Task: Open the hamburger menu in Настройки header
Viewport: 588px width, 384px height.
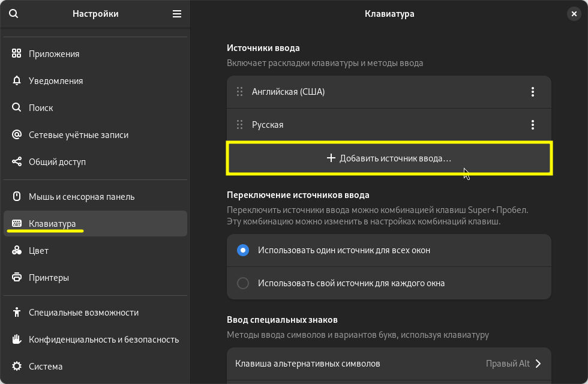Action: tap(177, 14)
